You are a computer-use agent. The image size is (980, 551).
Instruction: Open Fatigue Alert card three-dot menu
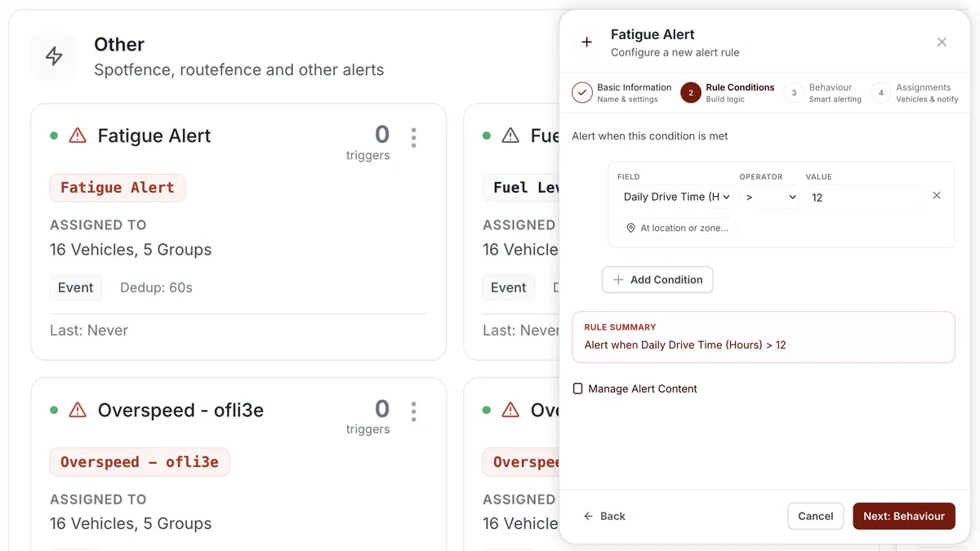(x=414, y=137)
